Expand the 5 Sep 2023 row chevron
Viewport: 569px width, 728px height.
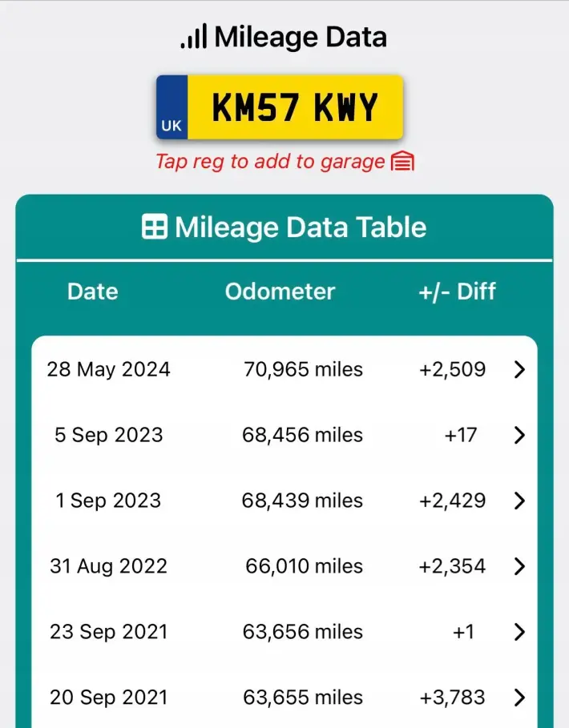(x=520, y=435)
